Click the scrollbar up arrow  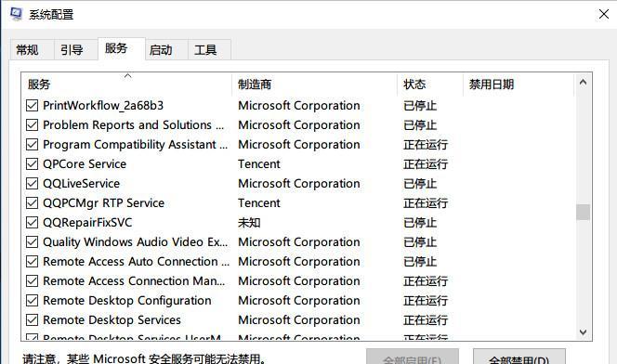pos(584,82)
